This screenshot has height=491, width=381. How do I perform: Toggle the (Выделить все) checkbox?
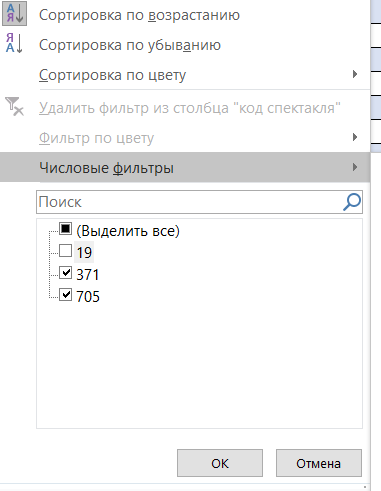click(65, 229)
